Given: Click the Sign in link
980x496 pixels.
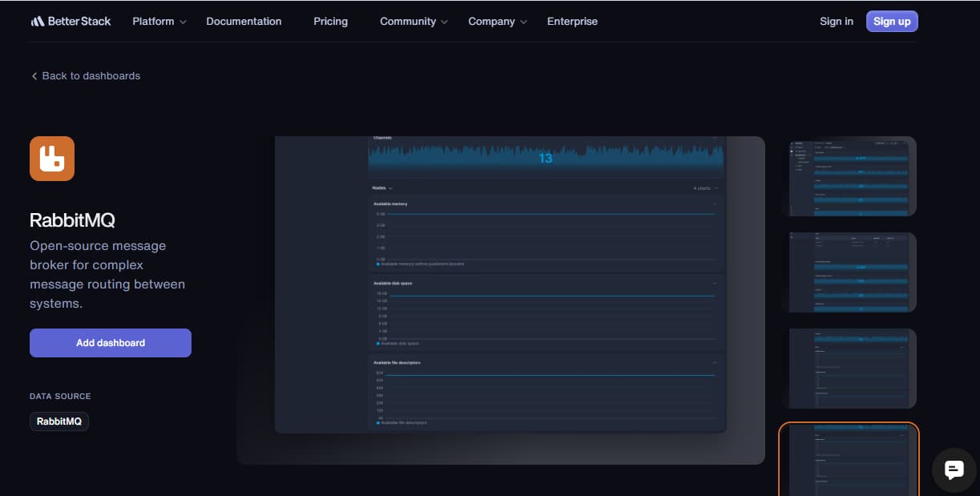Looking at the screenshot, I should coord(836,22).
